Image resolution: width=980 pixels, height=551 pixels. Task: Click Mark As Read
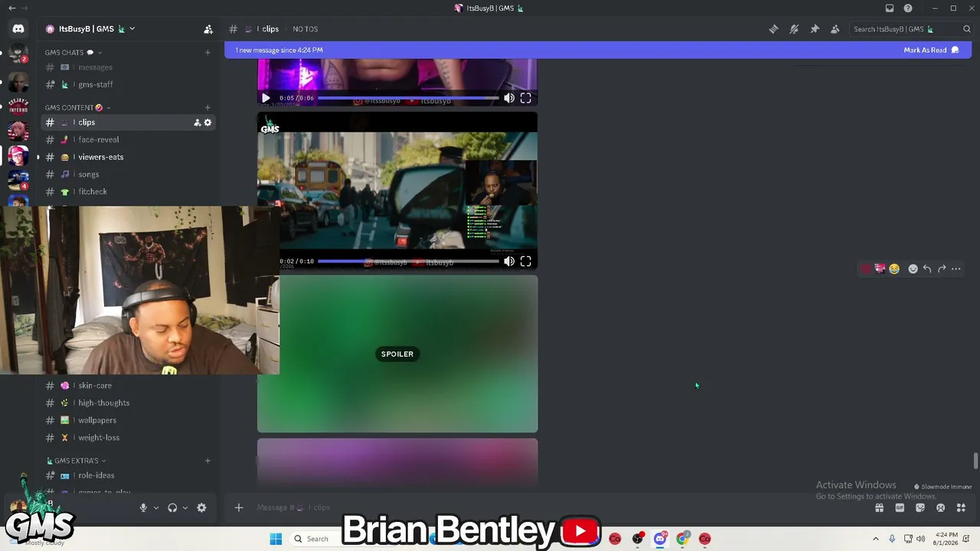[931, 50]
